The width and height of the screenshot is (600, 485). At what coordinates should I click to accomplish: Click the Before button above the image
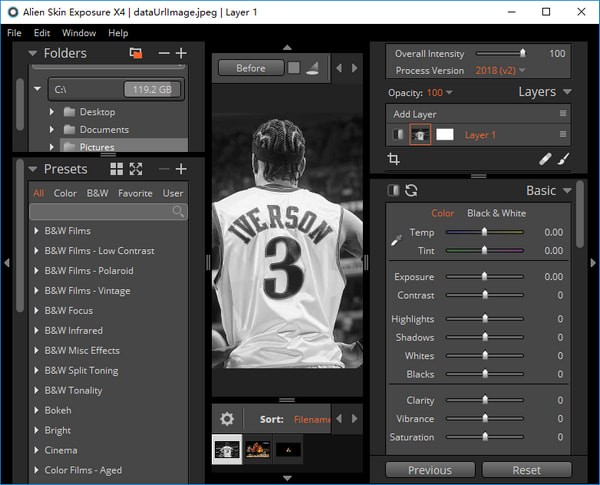[x=250, y=68]
